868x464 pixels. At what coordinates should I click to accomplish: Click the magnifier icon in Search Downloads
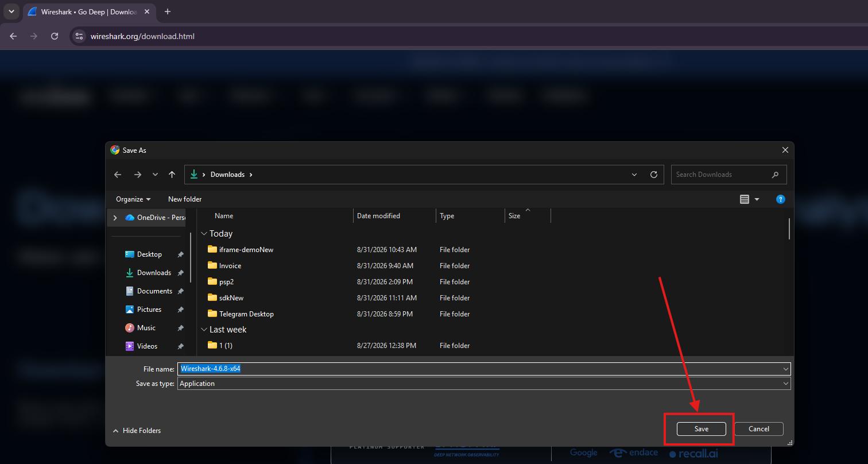pyautogui.click(x=776, y=175)
